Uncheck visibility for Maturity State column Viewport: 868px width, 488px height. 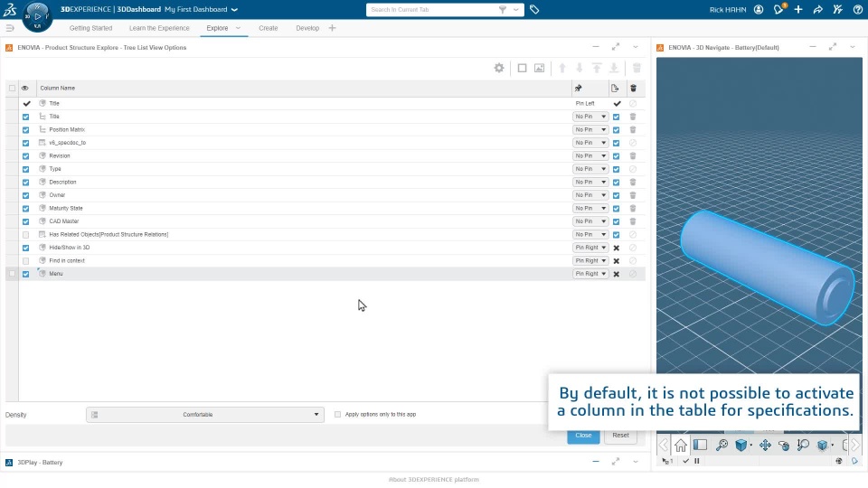tap(25, 209)
